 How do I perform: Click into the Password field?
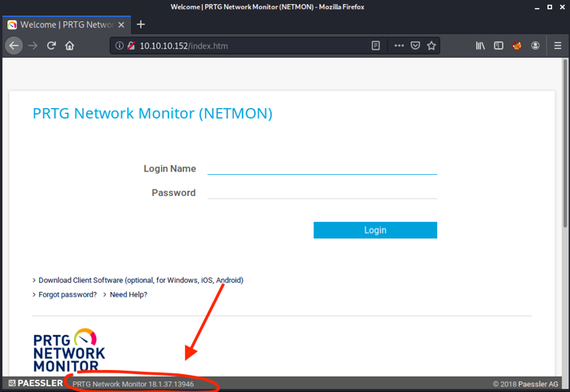[x=322, y=193]
